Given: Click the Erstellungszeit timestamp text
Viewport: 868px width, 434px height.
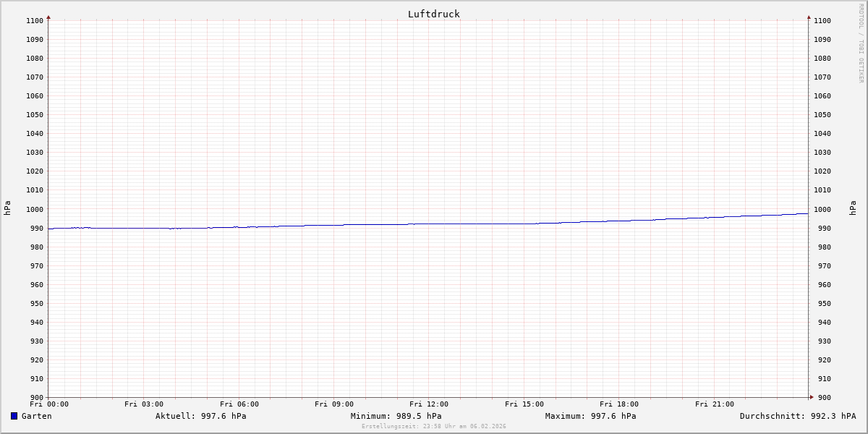Looking at the screenshot, I should coord(433,427).
